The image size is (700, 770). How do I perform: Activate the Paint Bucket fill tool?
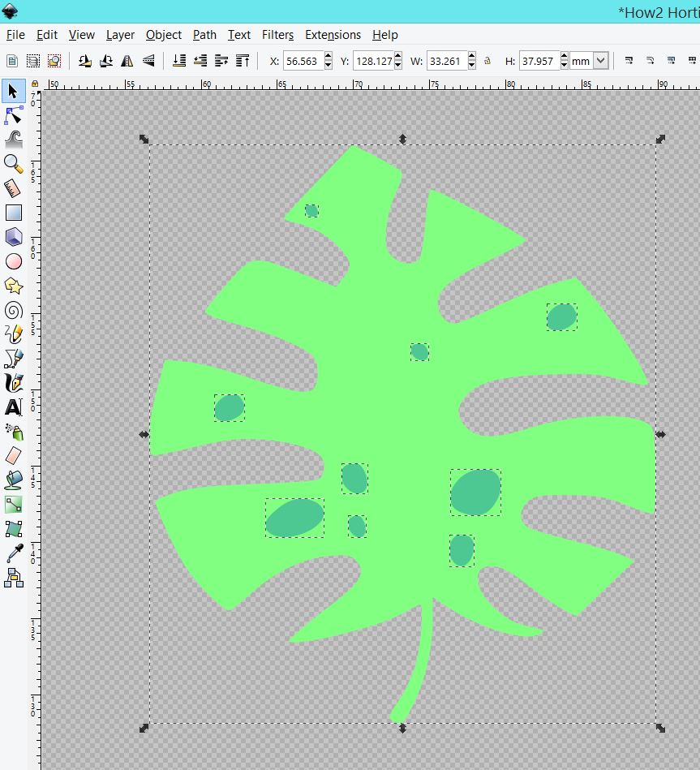(x=13, y=480)
